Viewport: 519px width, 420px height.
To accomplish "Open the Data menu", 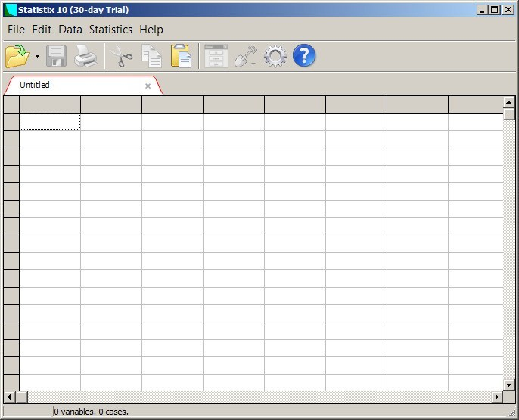I will click(70, 30).
